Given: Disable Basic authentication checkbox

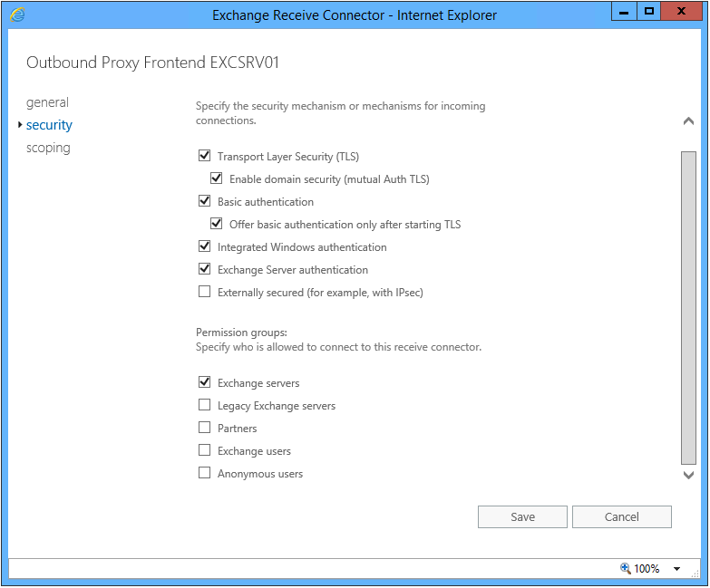Looking at the screenshot, I should 205,201.
